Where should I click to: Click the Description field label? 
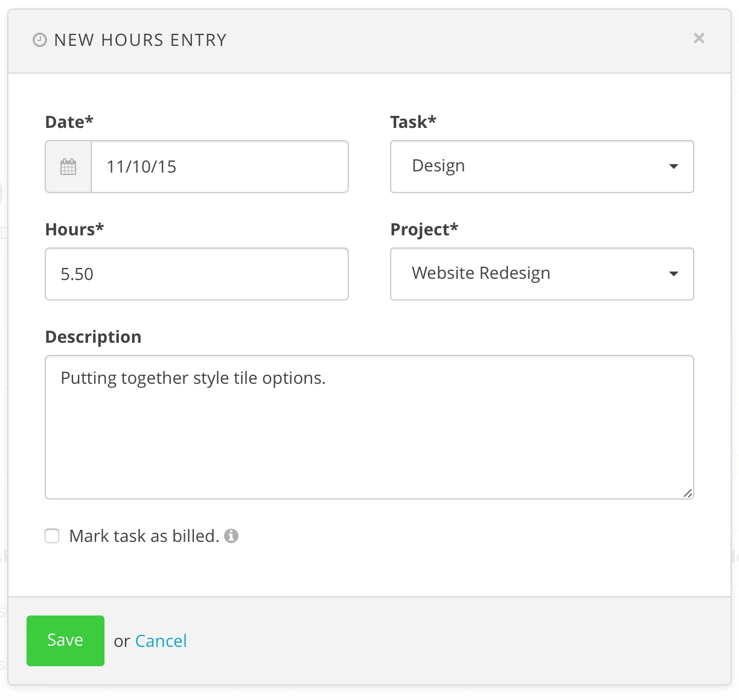(x=93, y=337)
